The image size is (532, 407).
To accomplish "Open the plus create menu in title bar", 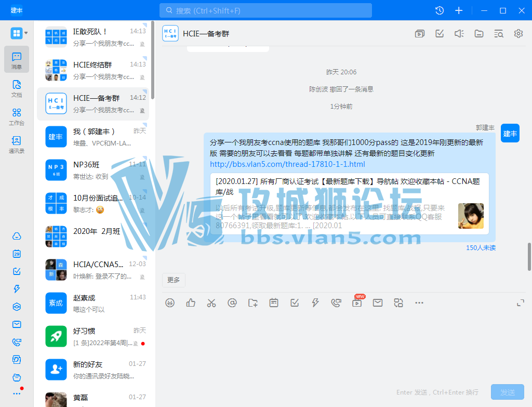I will [459, 10].
